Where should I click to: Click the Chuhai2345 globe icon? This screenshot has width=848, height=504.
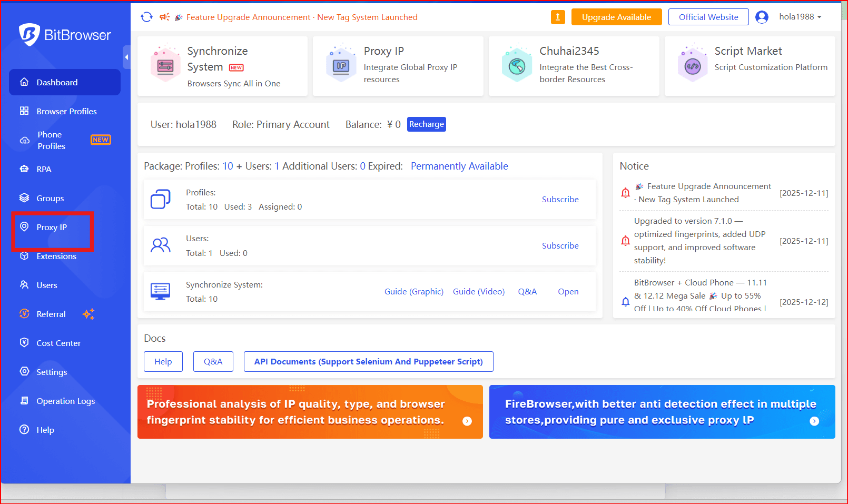pyautogui.click(x=517, y=66)
